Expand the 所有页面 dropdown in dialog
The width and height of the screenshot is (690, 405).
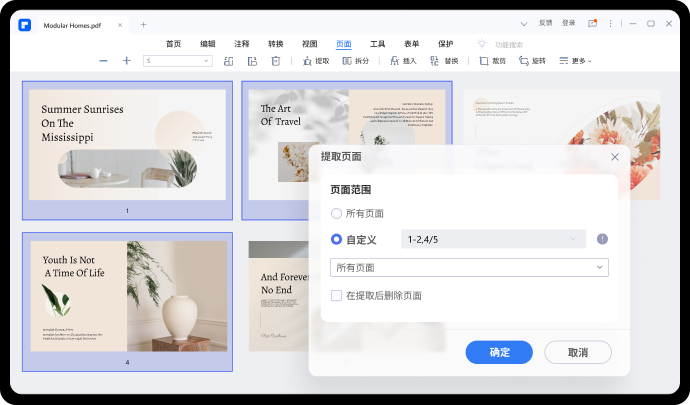(x=469, y=267)
